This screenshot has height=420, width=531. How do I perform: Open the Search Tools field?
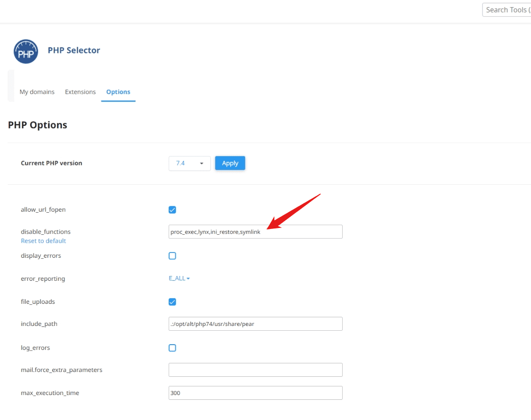pyautogui.click(x=507, y=10)
